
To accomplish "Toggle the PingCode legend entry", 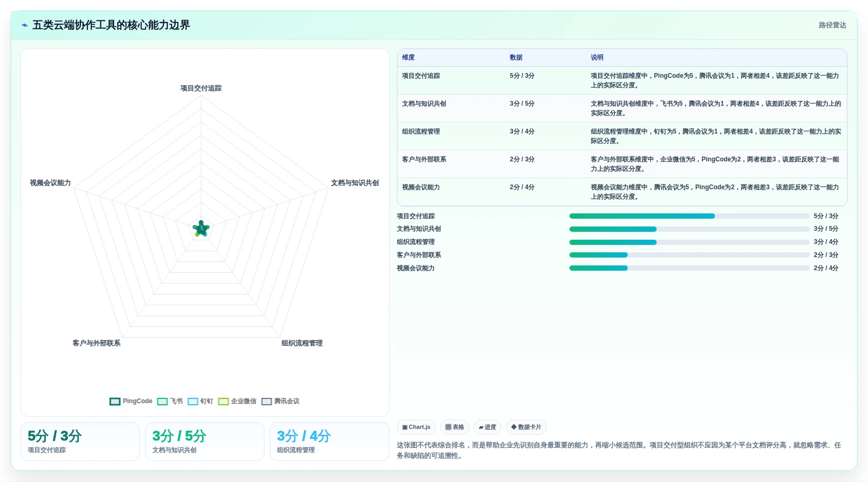I will coord(131,401).
